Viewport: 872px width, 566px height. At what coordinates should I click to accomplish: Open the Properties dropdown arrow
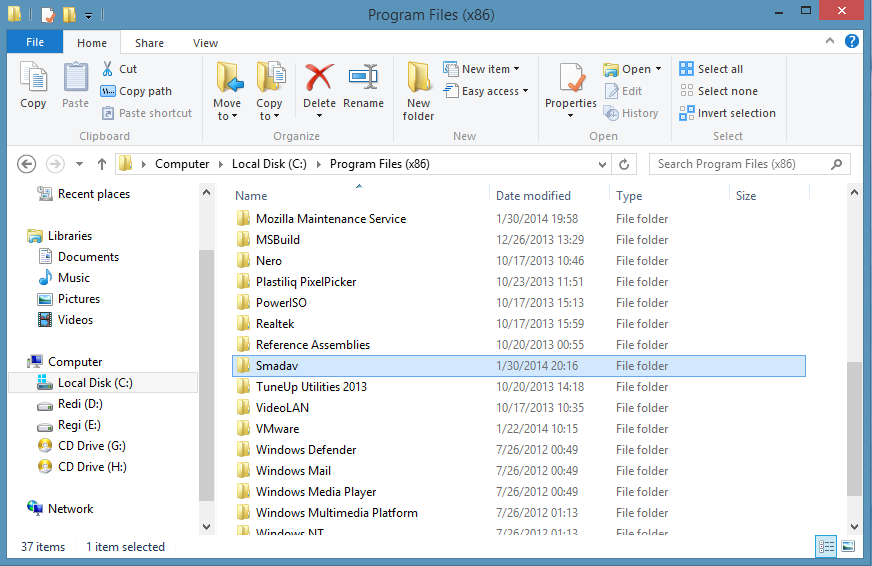point(571,116)
